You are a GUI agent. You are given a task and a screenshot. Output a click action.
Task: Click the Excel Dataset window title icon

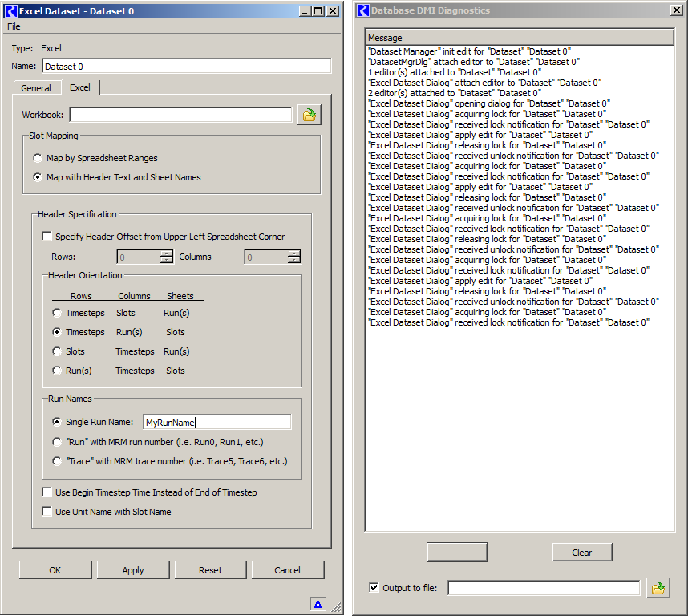(10, 11)
